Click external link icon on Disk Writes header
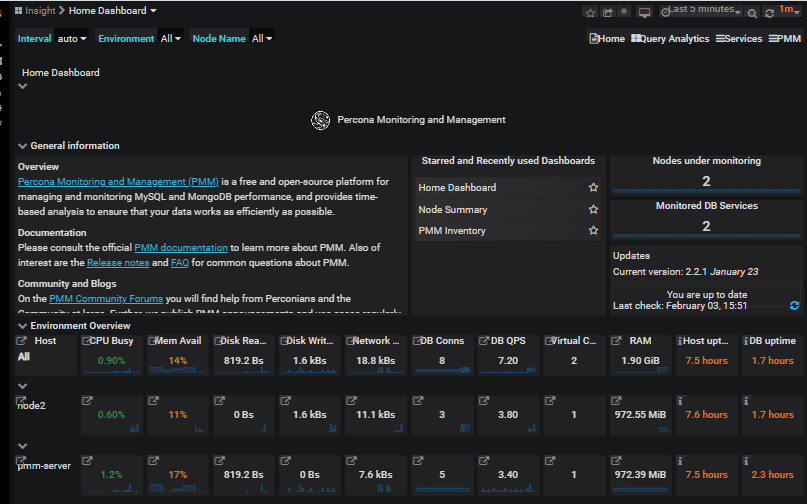The image size is (807, 504). 284,341
